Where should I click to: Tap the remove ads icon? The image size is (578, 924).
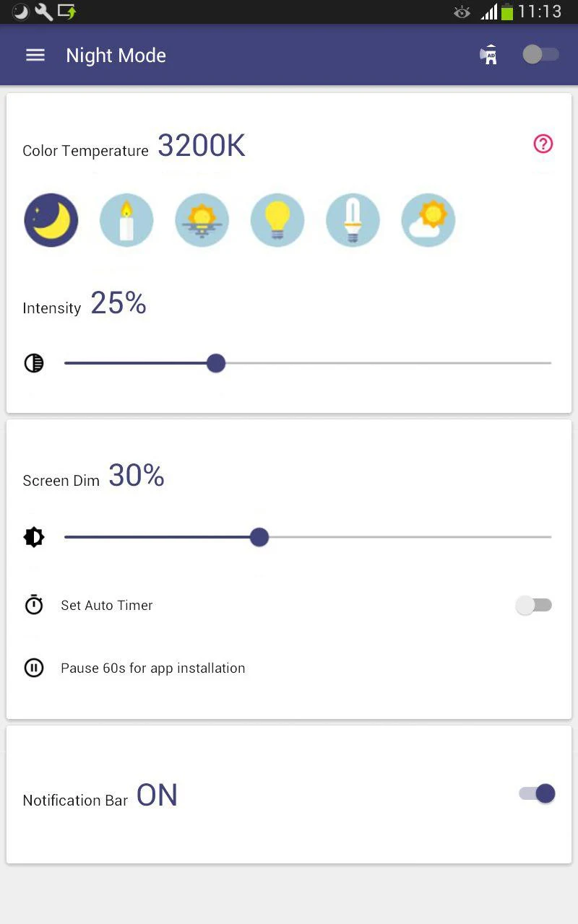[489, 55]
